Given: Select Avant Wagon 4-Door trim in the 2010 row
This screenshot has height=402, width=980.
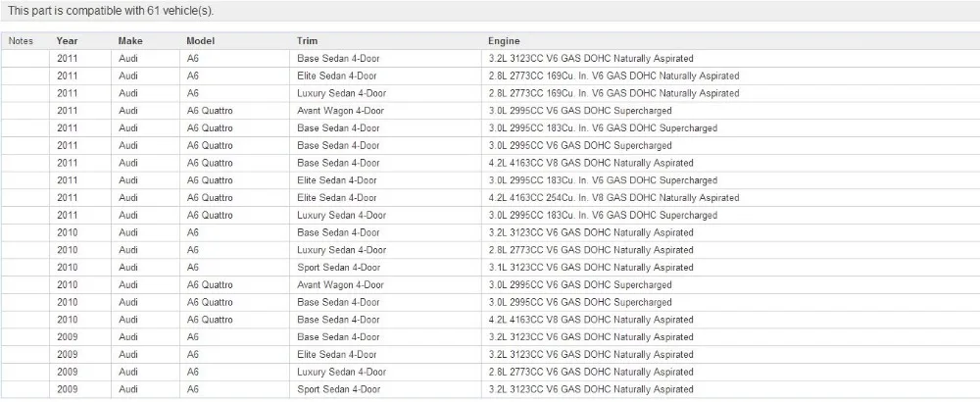Looking at the screenshot, I should 341,285.
